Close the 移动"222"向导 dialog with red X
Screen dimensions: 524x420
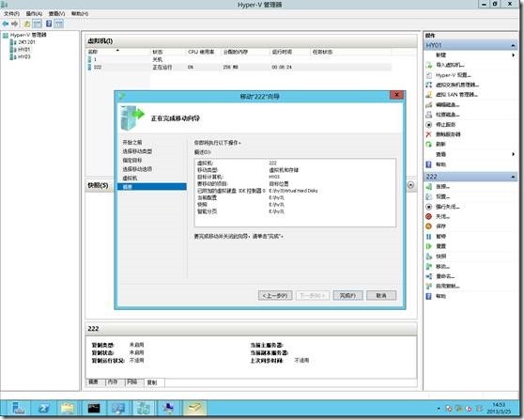396,95
